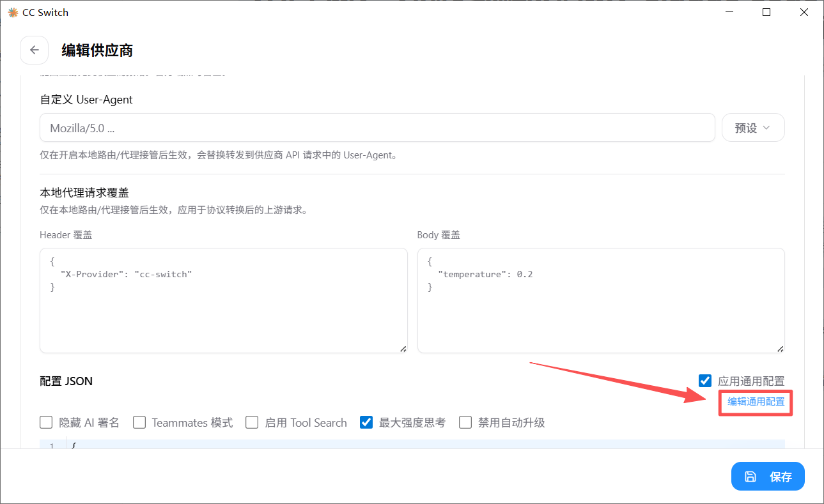
Task: Click the 配置 JSON heading
Action: pos(66,381)
